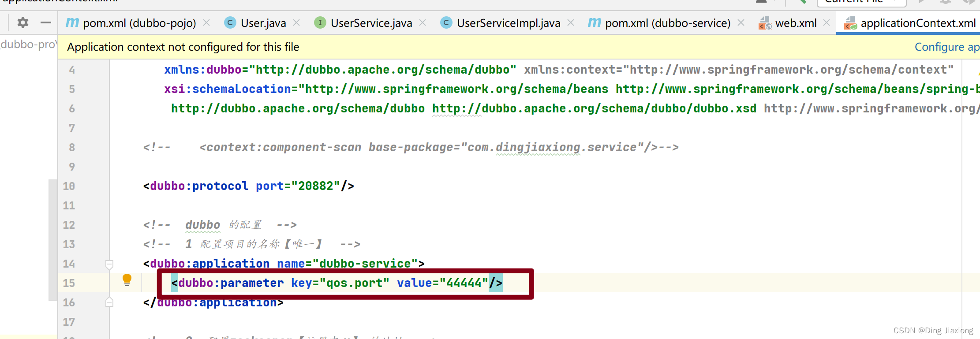The height and width of the screenshot is (339, 980).
Task: Click the applicationContext.xml Spring file icon
Action: 850,23
